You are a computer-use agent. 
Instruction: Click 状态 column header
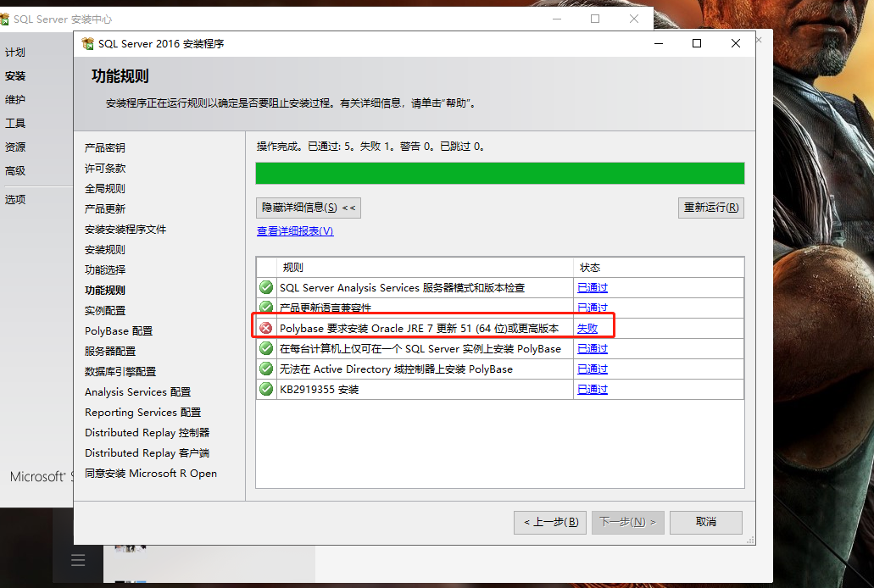tap(590, 268)
